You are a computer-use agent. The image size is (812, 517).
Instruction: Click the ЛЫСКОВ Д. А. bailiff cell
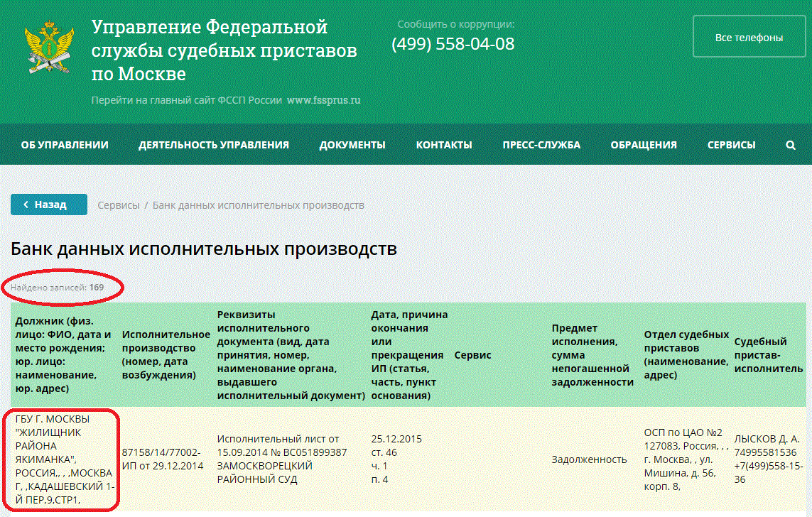coord(769,459)
